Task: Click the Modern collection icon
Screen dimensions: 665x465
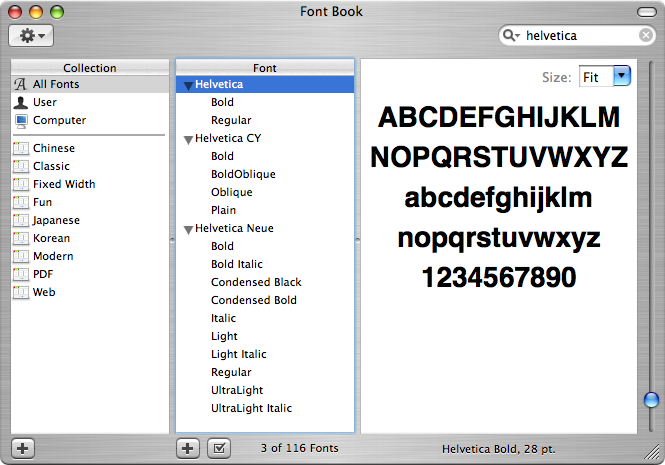Action: [x=21, y=256]
